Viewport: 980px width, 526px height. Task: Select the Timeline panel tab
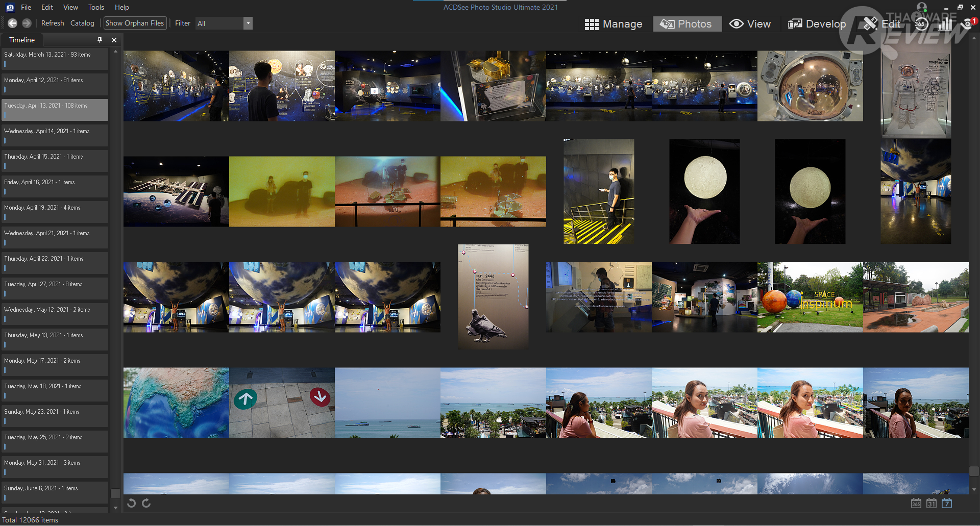(22, 40)
